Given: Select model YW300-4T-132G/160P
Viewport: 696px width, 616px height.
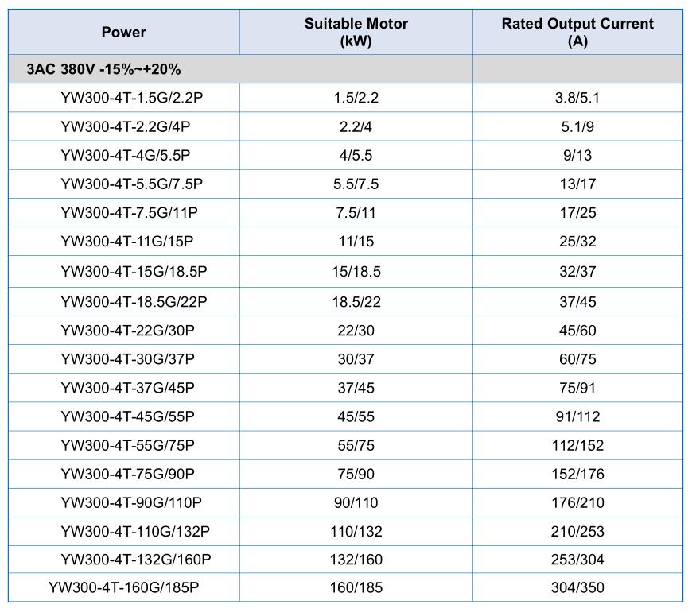Looking at the screenshot, I should coord(136,560).
